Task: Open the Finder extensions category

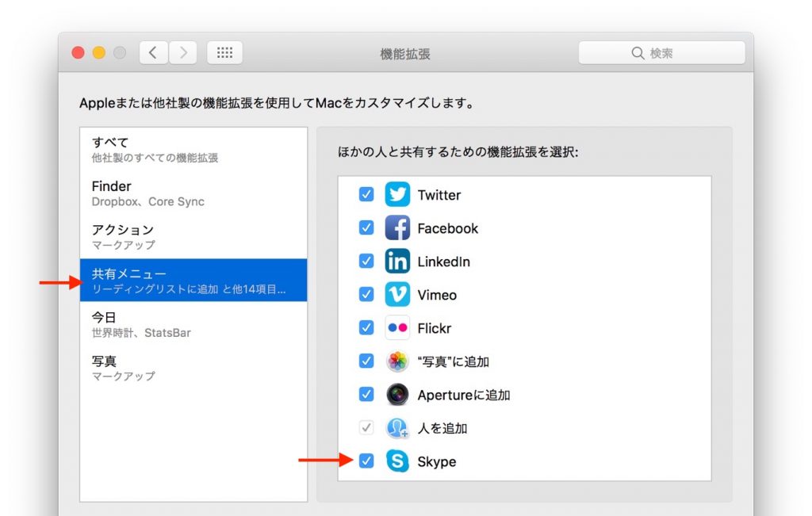Action: 193,193
